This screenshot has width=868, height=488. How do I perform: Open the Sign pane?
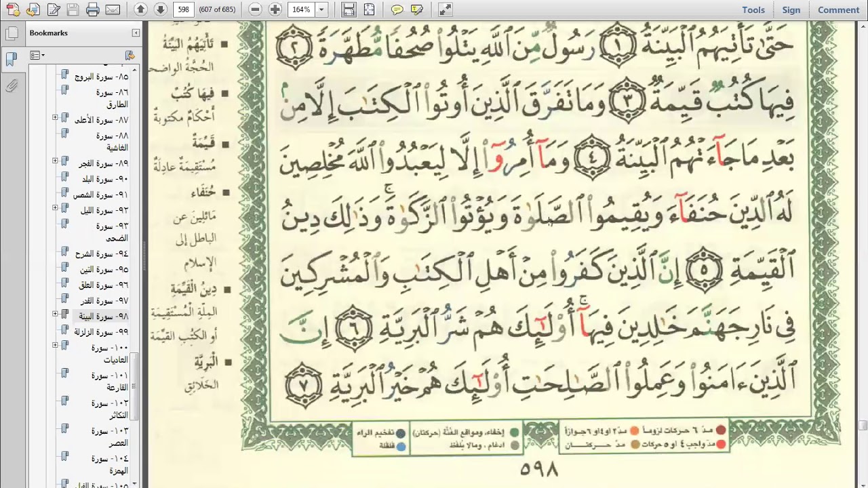(791, 9)
